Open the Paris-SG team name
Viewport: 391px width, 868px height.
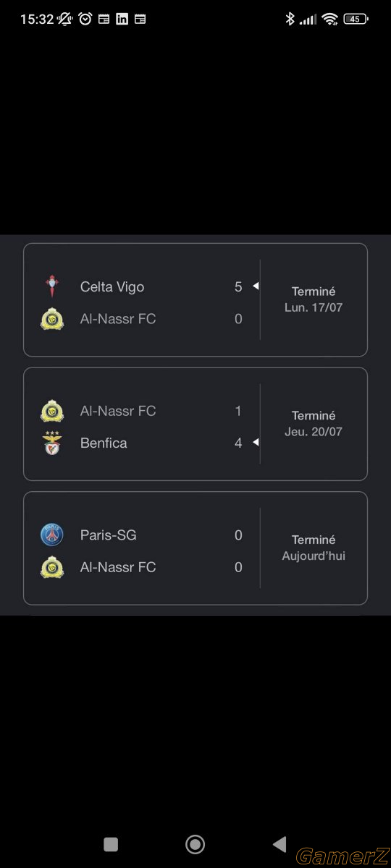point(108,535)
